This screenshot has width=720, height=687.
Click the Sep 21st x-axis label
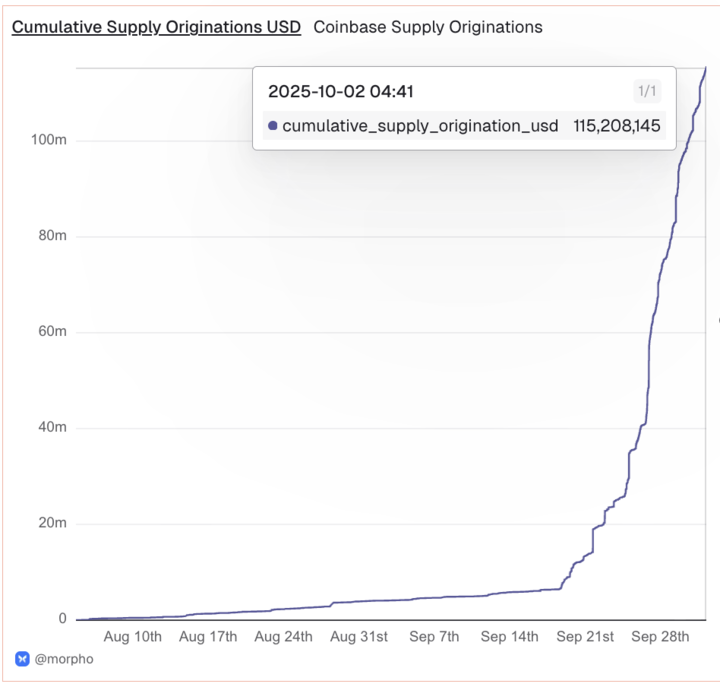pos(585,636)
